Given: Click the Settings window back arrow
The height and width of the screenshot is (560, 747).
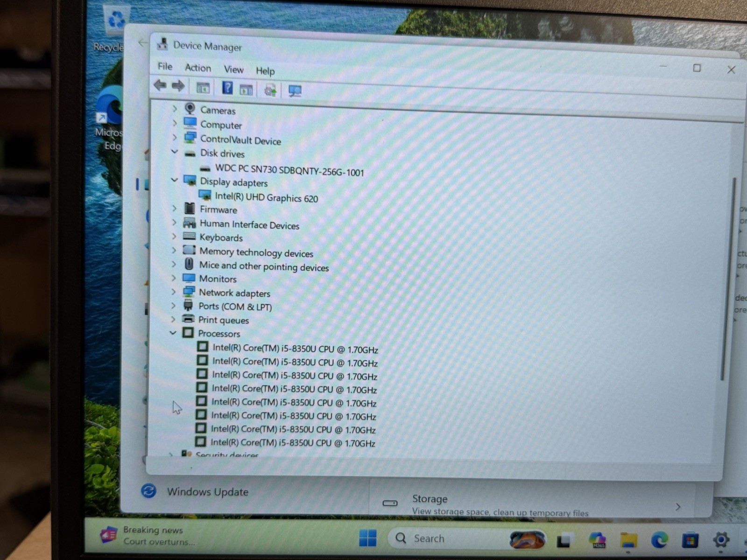Looking at the screenshot, I should (143, 43).
